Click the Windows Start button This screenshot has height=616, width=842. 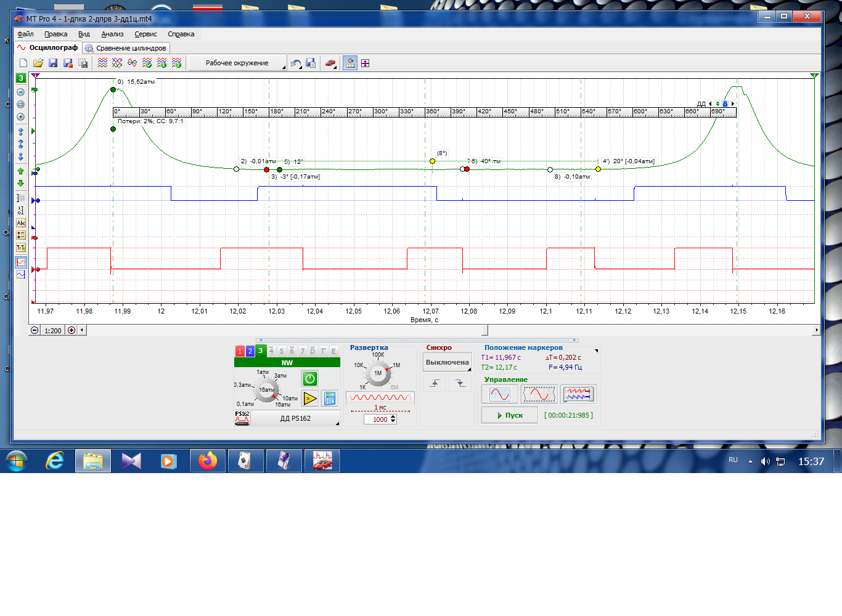[17, 461]
